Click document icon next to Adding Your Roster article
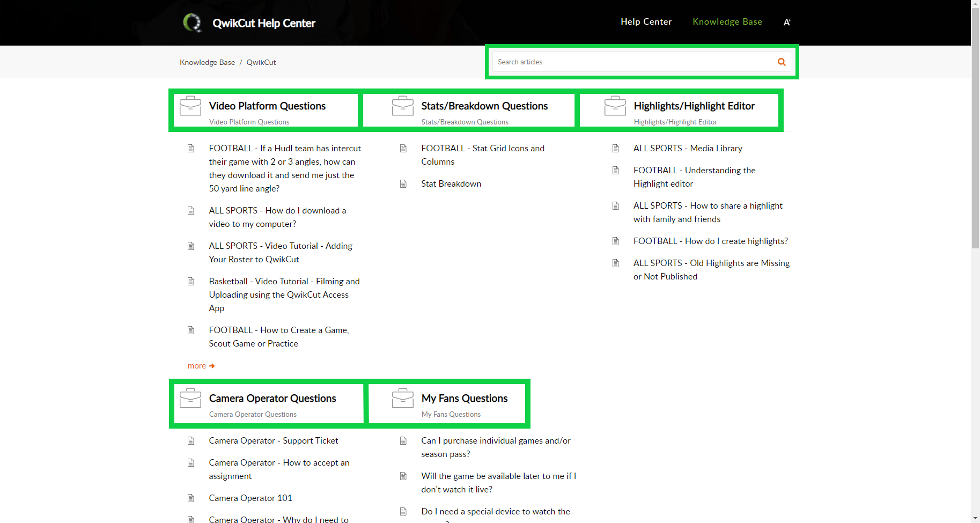Screen dimensions: 980x523 click(x=191, y=246)
